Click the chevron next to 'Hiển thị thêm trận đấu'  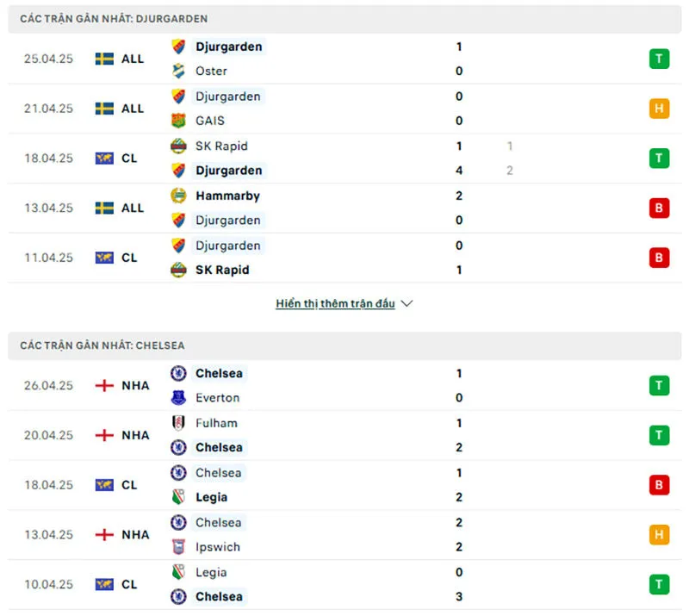tap(407, 303)
